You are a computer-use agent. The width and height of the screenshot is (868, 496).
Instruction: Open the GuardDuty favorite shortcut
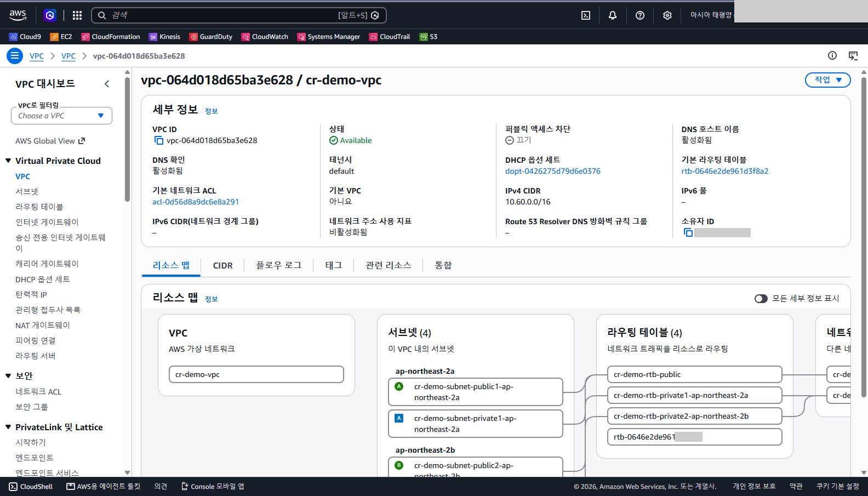(211, 37)
